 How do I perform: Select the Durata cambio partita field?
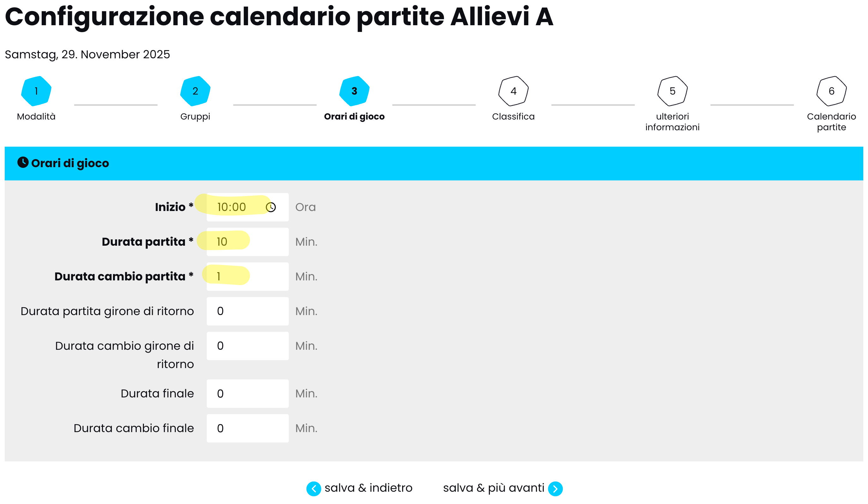pos(247,276)
